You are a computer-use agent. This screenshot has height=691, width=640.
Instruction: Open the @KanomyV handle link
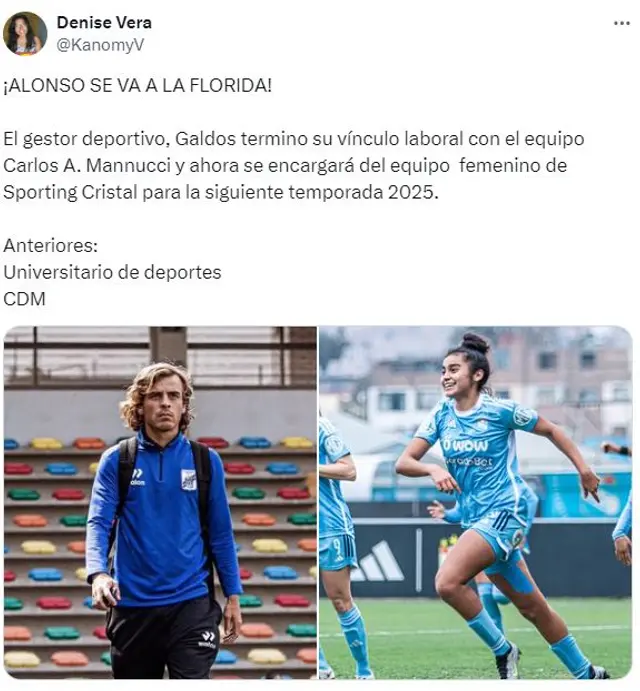pyautogui.click(x=100, y=45)
